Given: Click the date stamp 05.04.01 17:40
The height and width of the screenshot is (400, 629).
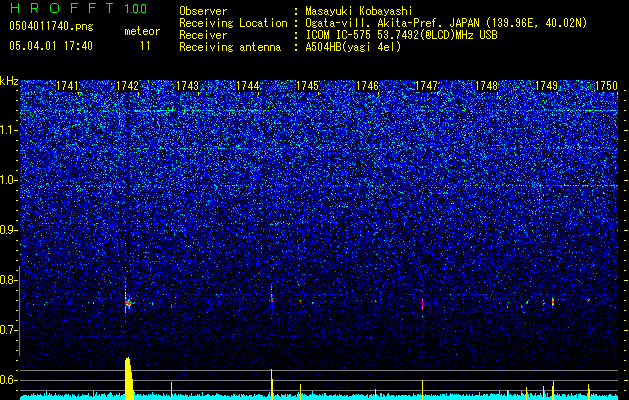Looking at the screenshot, I should click(x=51, y=46).
